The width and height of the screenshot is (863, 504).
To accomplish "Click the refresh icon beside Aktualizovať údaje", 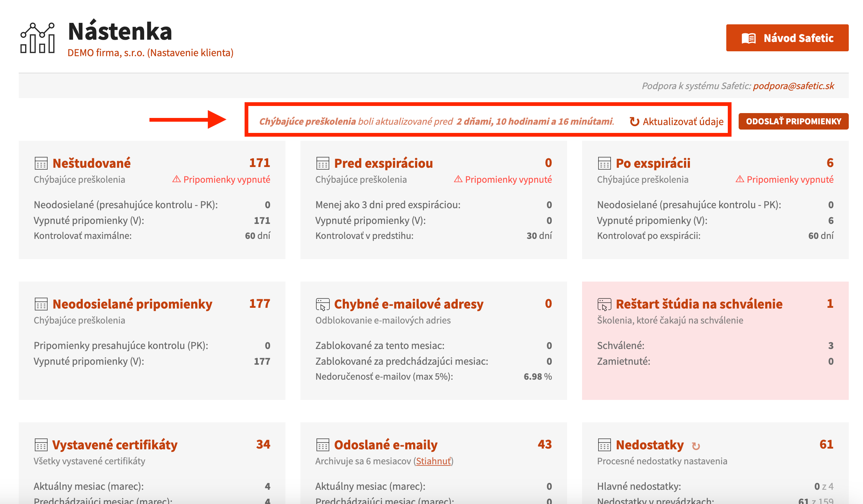I will [635, 121].
